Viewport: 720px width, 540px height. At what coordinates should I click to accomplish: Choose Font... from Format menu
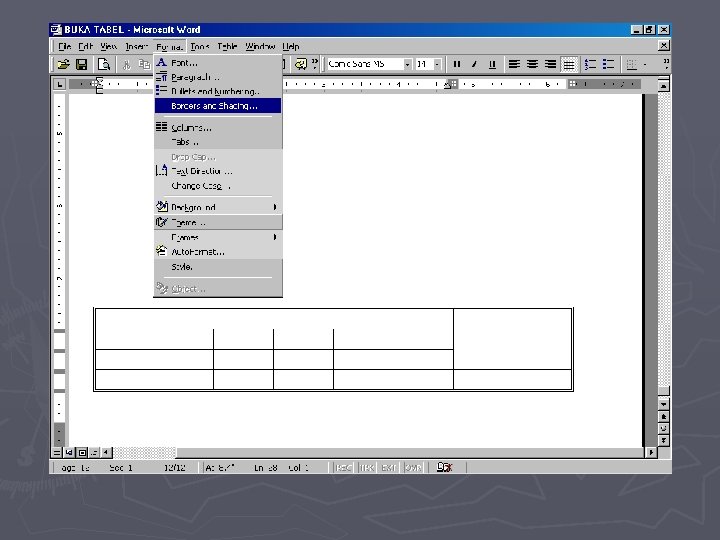coord(218,63)
